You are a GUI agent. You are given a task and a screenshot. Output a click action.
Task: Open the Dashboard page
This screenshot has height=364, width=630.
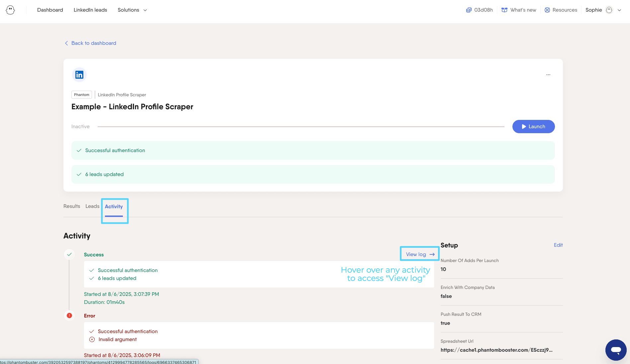pos(50,10)
